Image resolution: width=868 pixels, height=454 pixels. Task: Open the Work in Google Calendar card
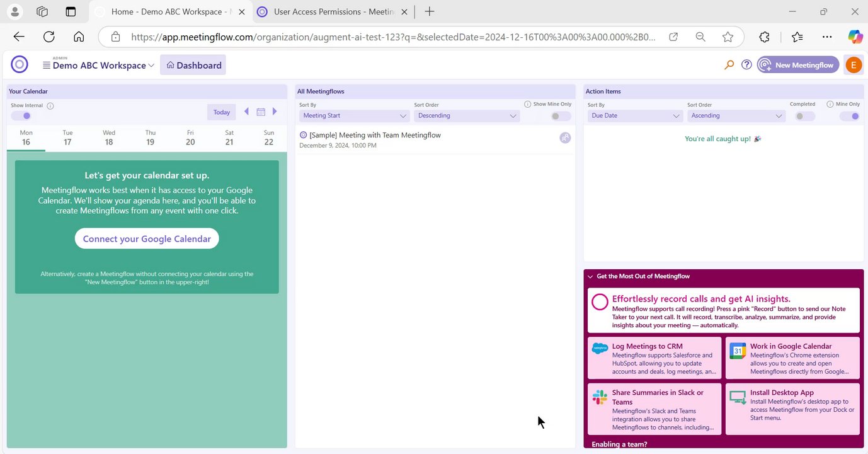click(x=792, y=358)
